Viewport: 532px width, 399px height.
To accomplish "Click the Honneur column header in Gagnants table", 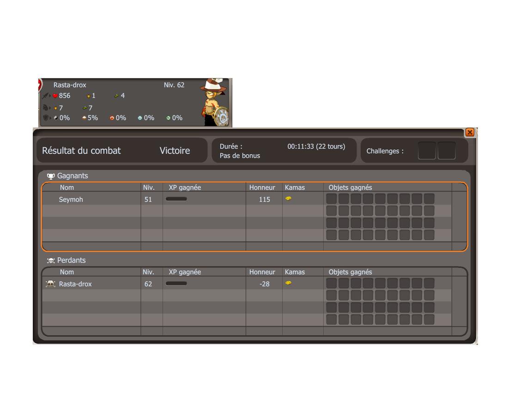I will point(262,187).
